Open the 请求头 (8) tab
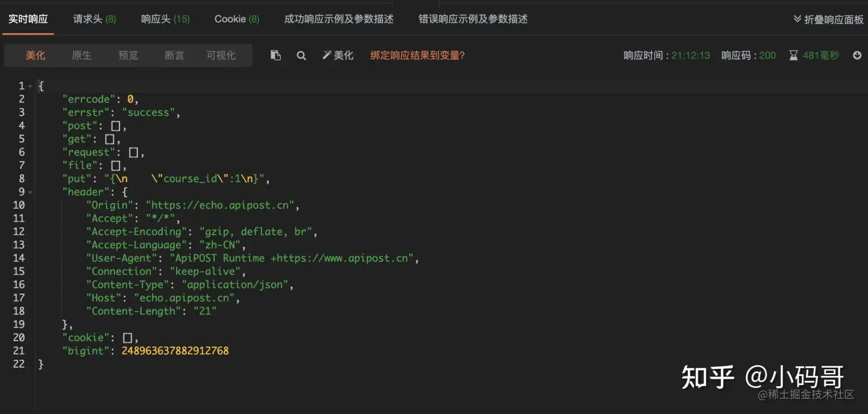This screenshot has height=414, width=868. click(95, 19)
